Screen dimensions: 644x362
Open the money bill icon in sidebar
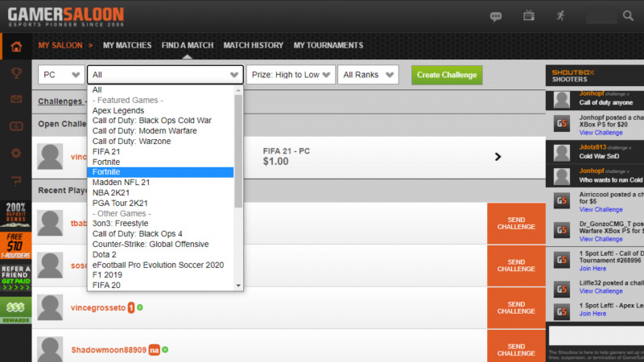tap(16, 126)
